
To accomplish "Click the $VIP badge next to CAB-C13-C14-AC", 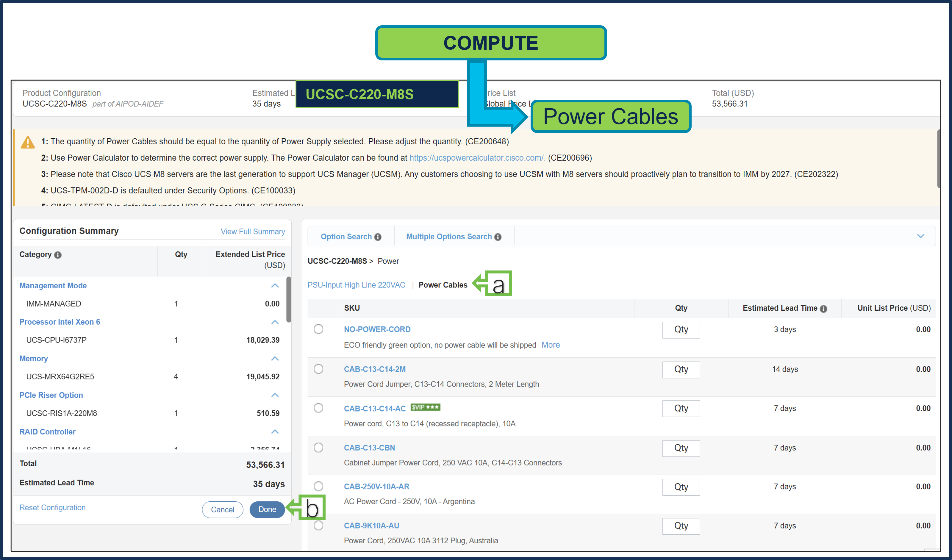I will [425, 407].
